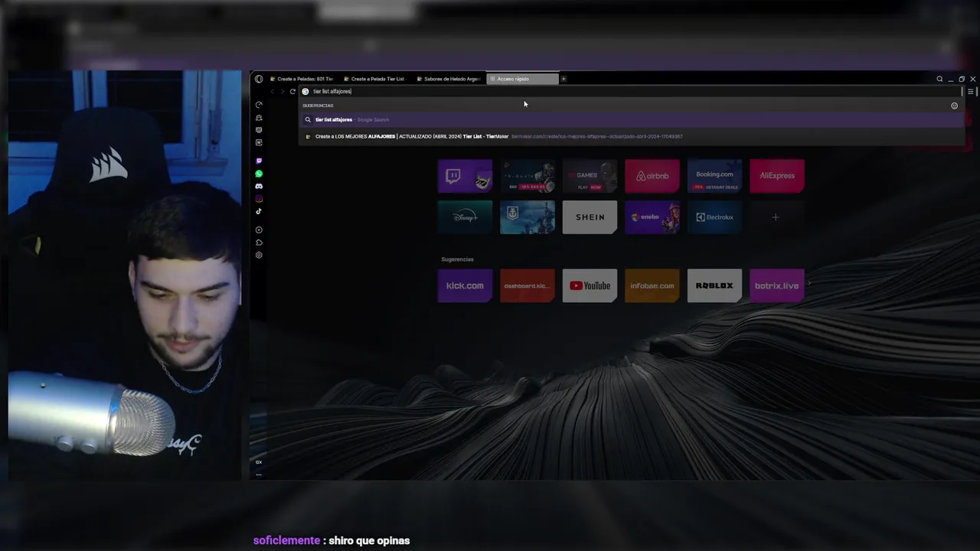Image resolution: width=980 pixels, height=551 pixels.
Task: Open Discord in sidebar
Action: [x=259, y=186]
